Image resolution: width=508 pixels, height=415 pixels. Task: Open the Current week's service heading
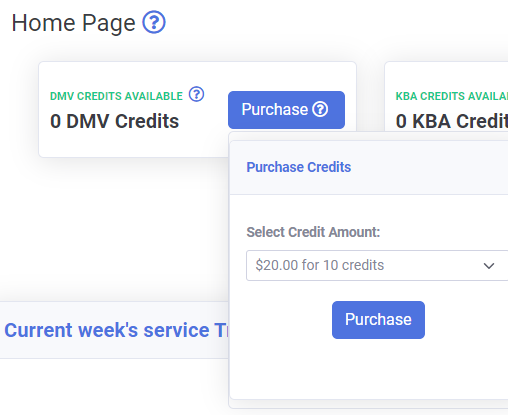pyautogui.click(x=116, y=330)
